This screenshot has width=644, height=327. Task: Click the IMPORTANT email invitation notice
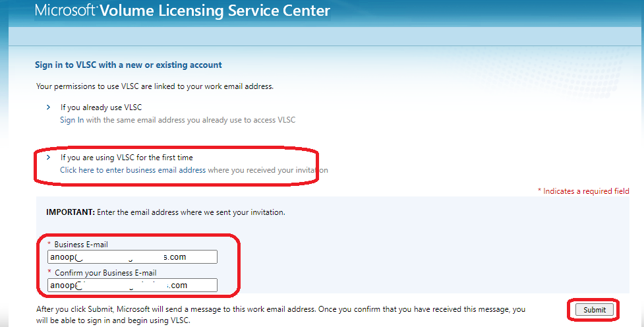point(165,212)
